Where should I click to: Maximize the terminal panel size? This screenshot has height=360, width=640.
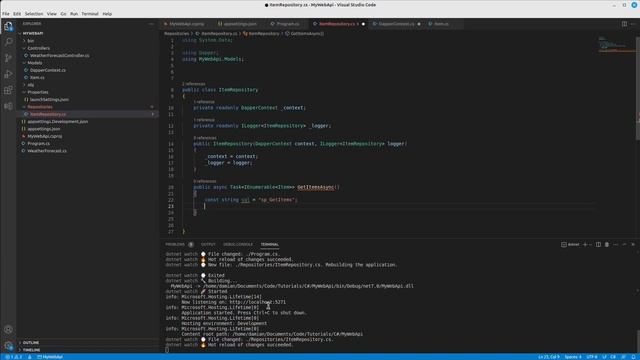(x=624, y=244)
